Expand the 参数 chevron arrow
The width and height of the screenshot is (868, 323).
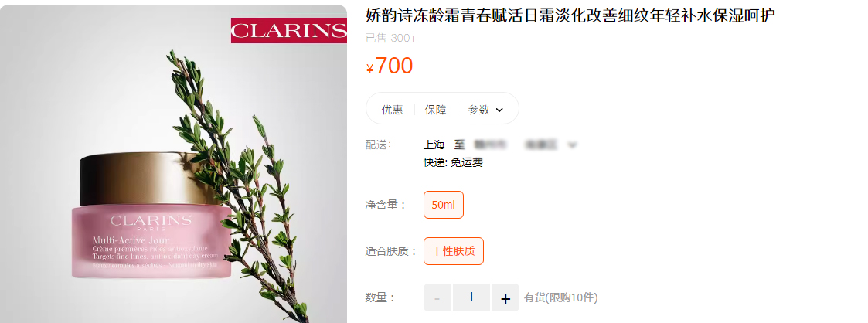point(499,110)
